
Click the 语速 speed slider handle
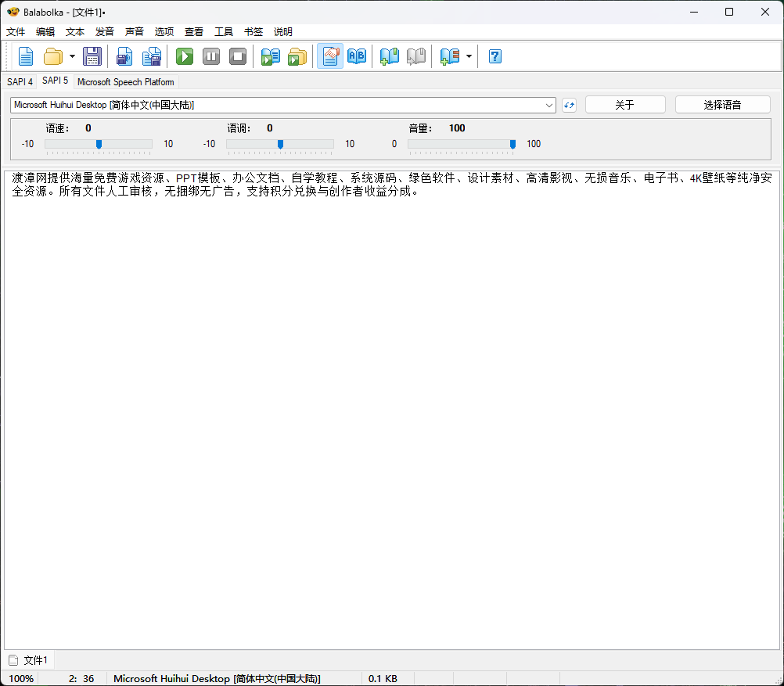99,145
